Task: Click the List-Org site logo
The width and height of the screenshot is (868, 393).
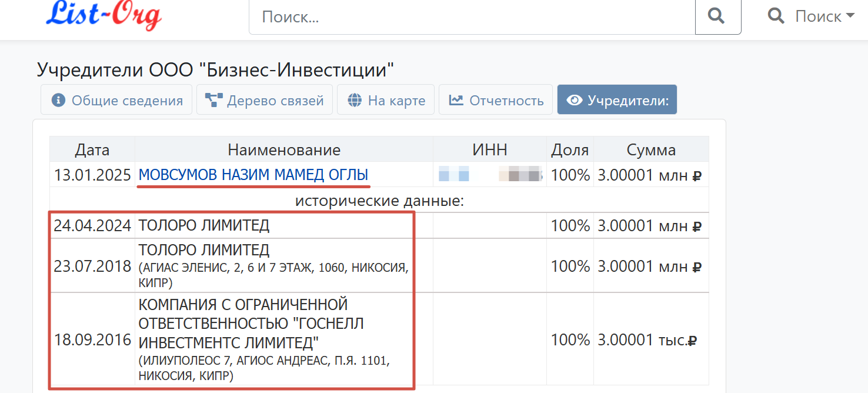Action: click(x=104, y=14)
